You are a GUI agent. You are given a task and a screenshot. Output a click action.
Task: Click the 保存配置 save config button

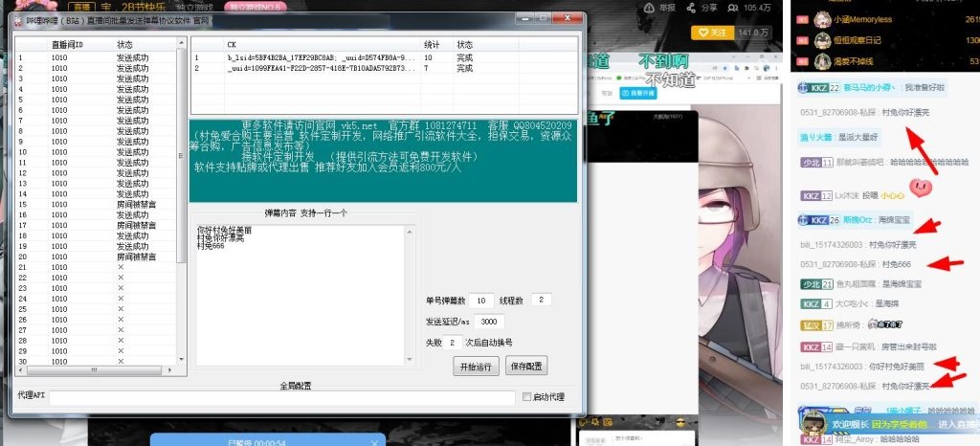526,366
